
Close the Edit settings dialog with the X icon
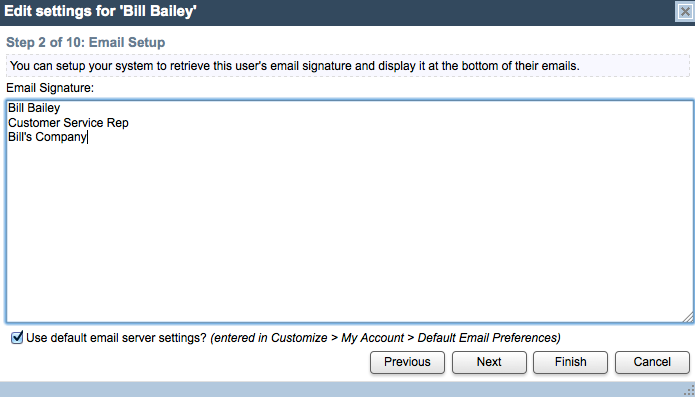point(685,12)
